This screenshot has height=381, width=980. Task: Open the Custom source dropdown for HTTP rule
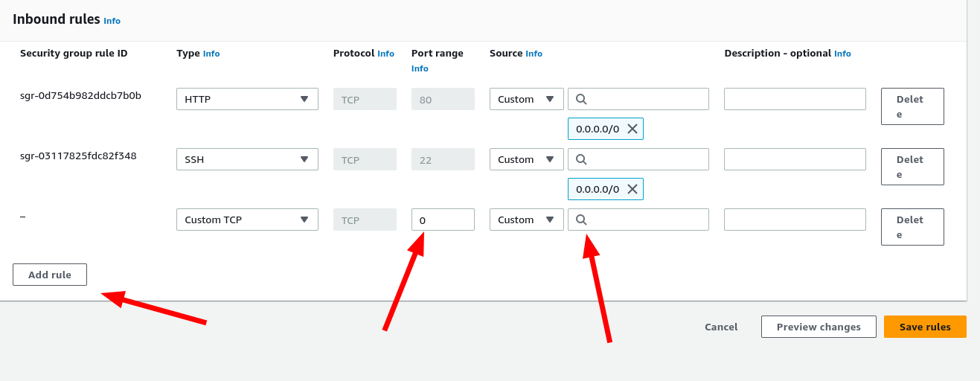(x=526, y=99)
